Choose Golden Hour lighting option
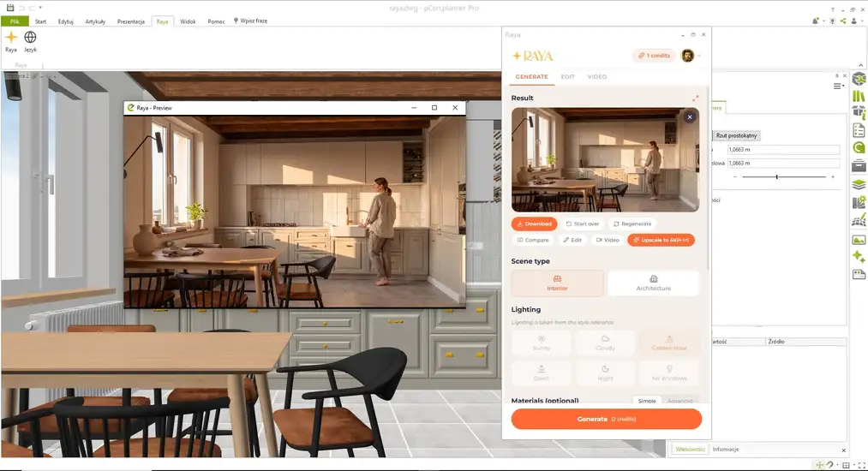 (668, 343)
